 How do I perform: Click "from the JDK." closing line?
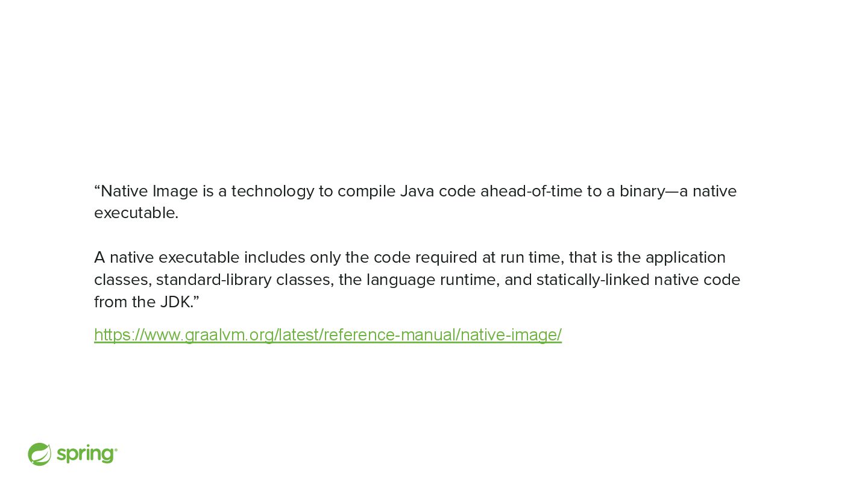coord(146,302)
